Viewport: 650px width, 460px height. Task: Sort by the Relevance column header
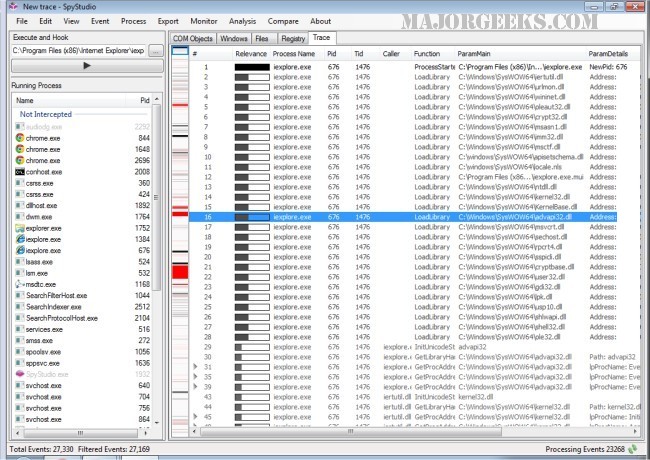[251, 54]
